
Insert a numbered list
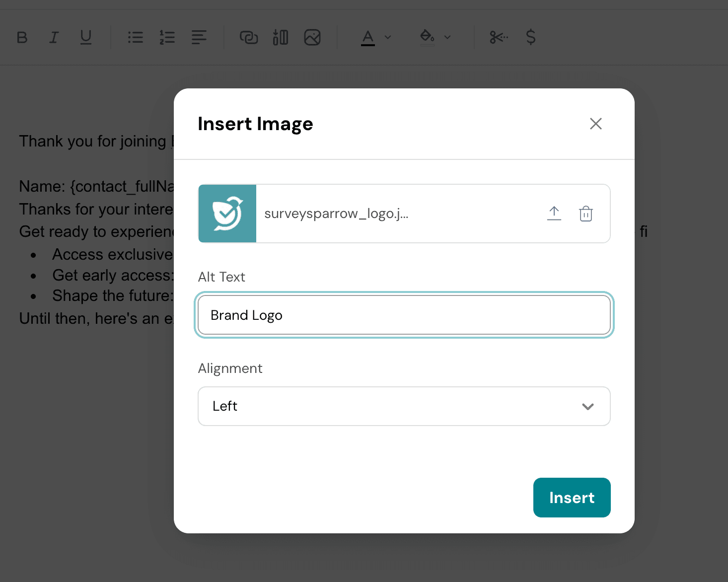167,37
